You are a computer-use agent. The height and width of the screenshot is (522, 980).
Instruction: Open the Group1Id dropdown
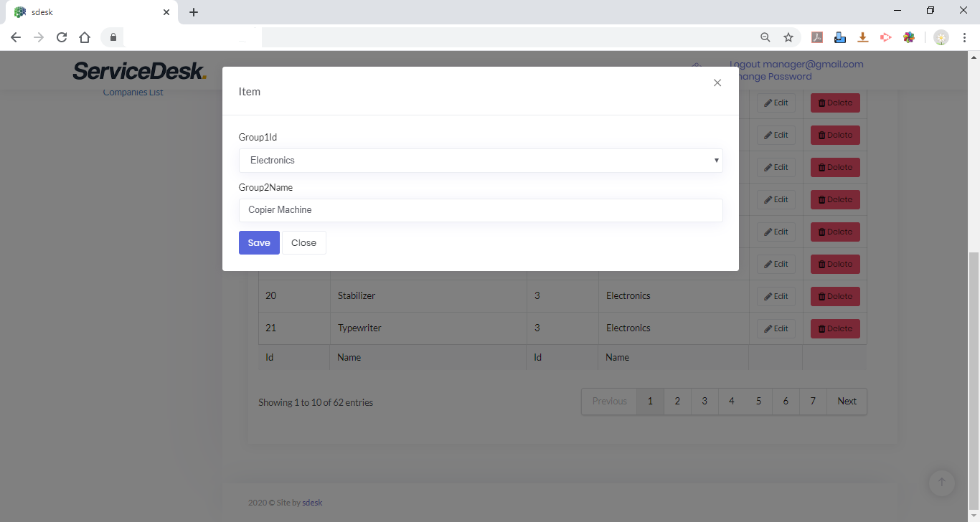(x=480, y=161)
